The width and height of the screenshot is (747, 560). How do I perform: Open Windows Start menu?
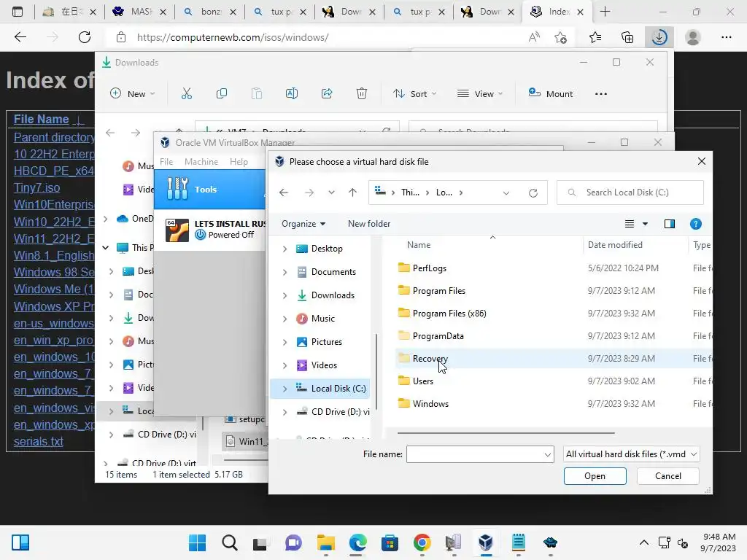click(197, 542)
